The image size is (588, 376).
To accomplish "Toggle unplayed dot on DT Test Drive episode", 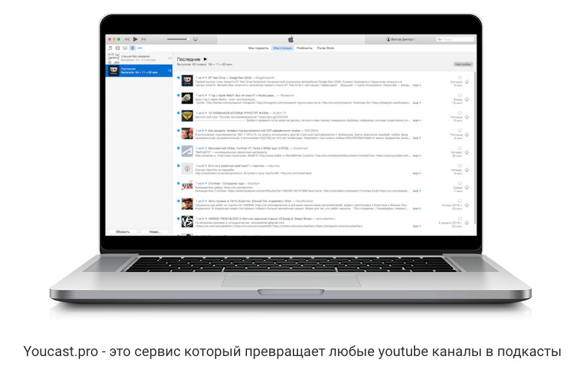I will (178, 78).
